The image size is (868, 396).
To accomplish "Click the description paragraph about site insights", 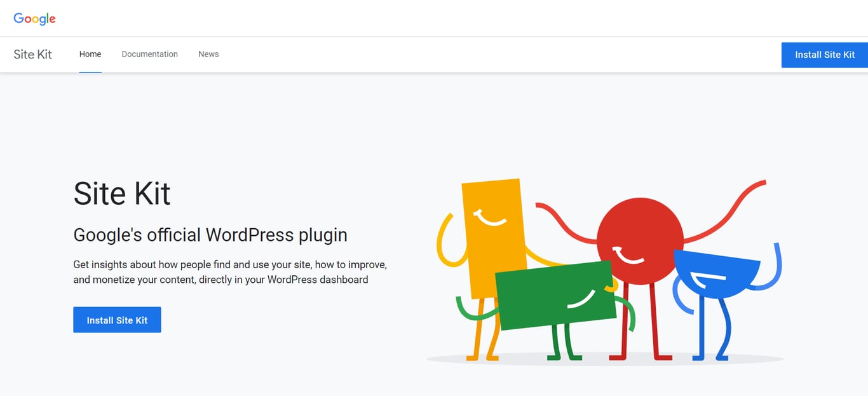I will (231, 271).
